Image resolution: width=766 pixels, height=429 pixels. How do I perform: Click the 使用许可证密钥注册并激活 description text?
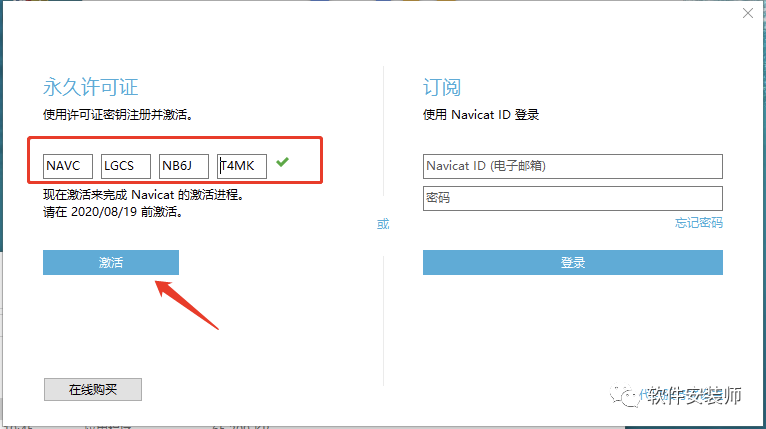coord(119,115)
